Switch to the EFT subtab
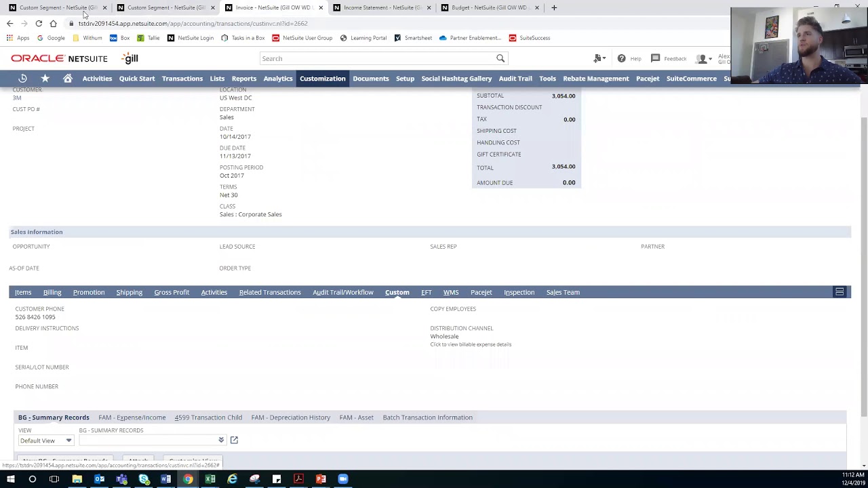 click(x=427, y=292)
